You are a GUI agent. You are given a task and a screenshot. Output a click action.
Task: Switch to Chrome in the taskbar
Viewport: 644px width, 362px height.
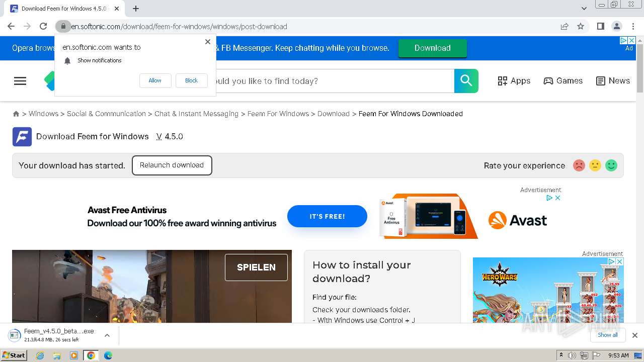point(91,355)
